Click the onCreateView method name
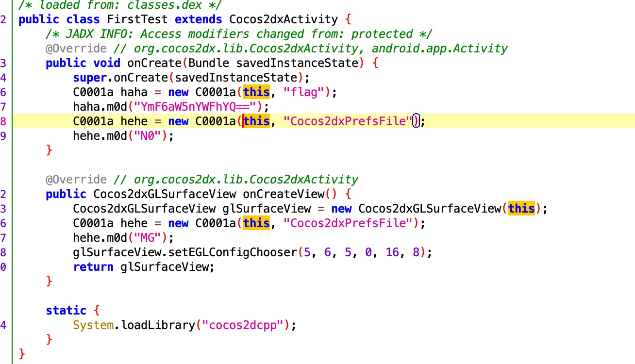 (283, 194)
